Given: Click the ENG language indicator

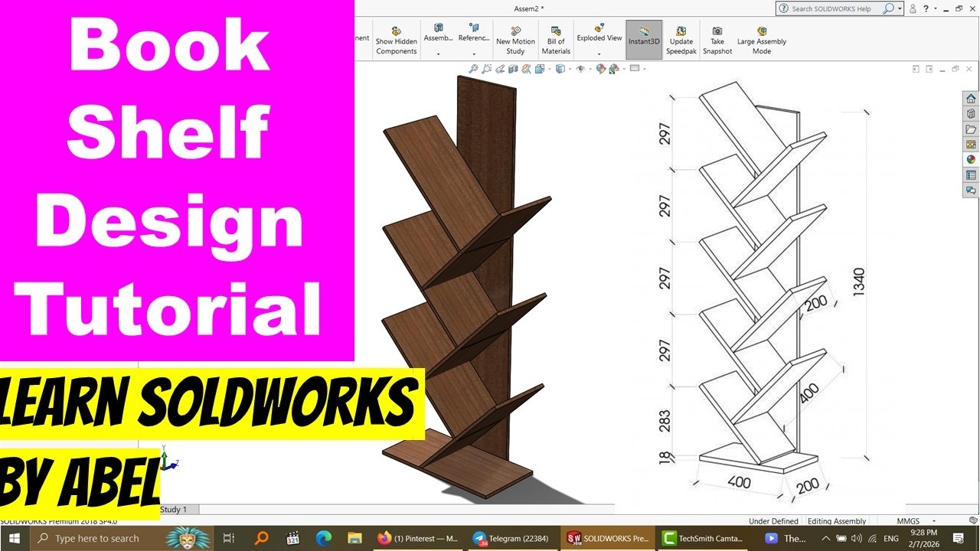Looking at the screenshot, I should pos(891,539).
